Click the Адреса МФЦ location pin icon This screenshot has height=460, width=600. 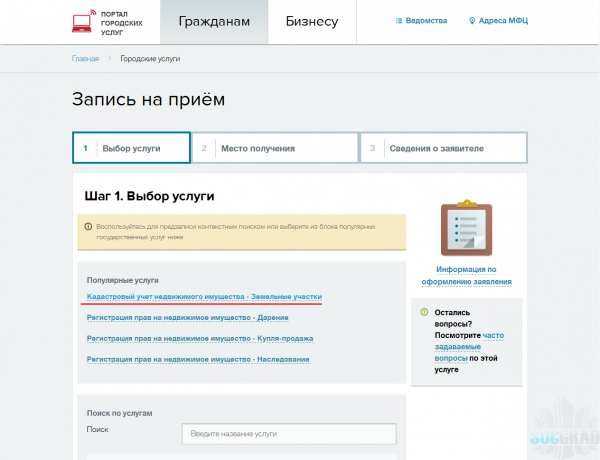[x=472, y=21]
